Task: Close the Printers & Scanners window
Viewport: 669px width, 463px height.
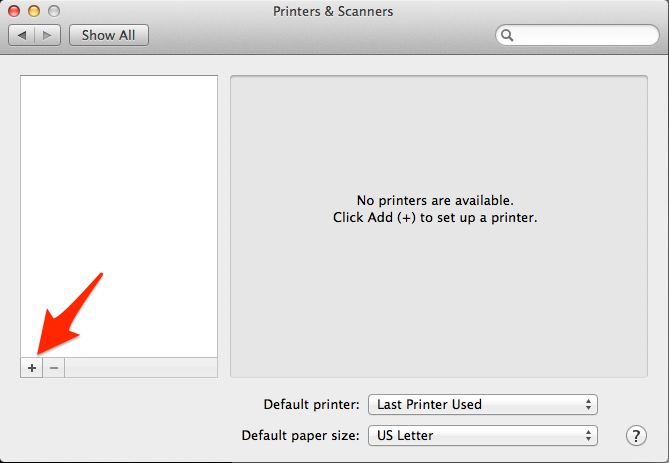Action: pyautogui.click(x=14, y=11)
